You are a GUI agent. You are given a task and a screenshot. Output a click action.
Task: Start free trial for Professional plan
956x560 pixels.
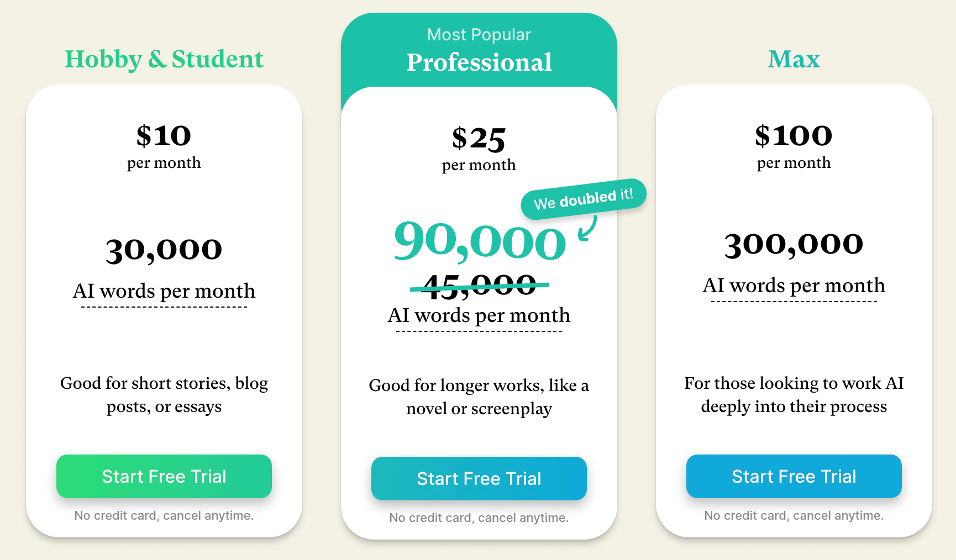click(479, 478)
